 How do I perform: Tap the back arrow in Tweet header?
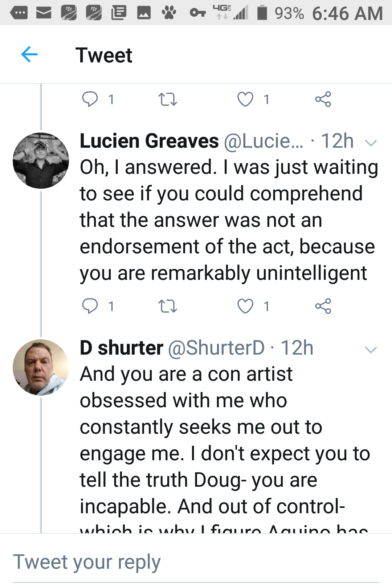pyautogui.click(x=29, y=55)
